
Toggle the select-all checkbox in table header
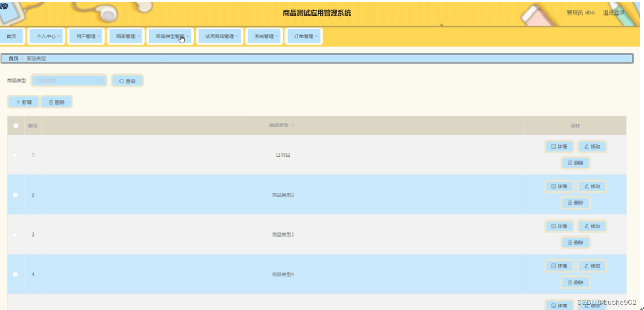pos(16,126)
